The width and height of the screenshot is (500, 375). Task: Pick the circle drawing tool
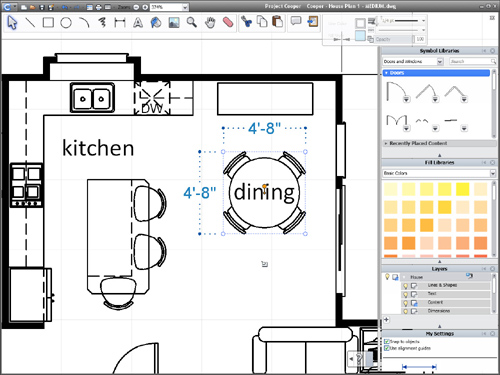66,23
